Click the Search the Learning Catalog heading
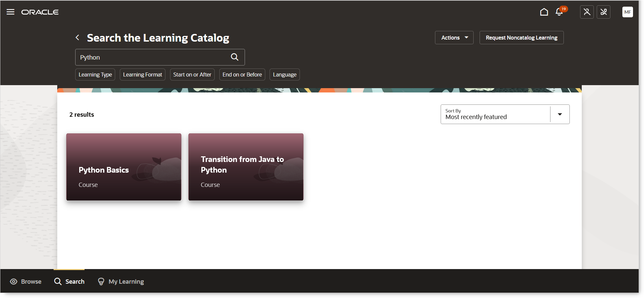 coord(158,38)
